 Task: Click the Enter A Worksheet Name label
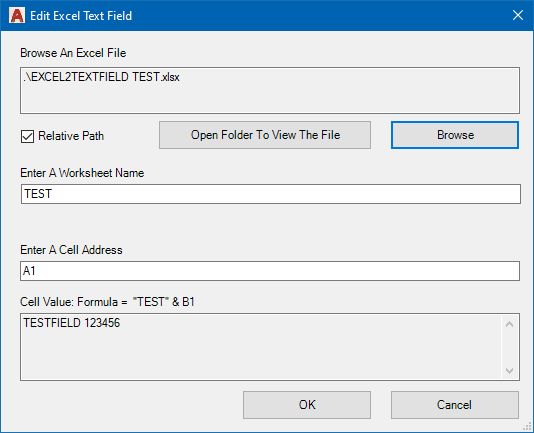pyautogui.click(x=82, y=173)
